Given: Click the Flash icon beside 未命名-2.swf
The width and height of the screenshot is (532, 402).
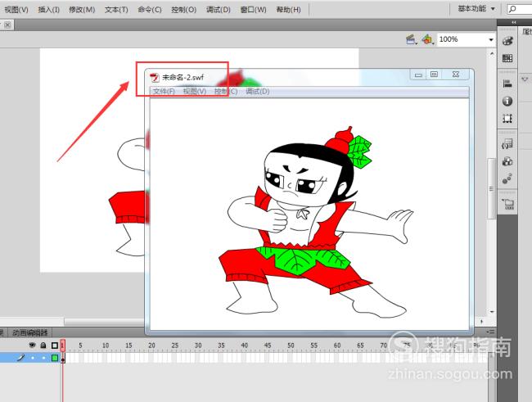Looking at the screenshot, I should coord(155,78).
